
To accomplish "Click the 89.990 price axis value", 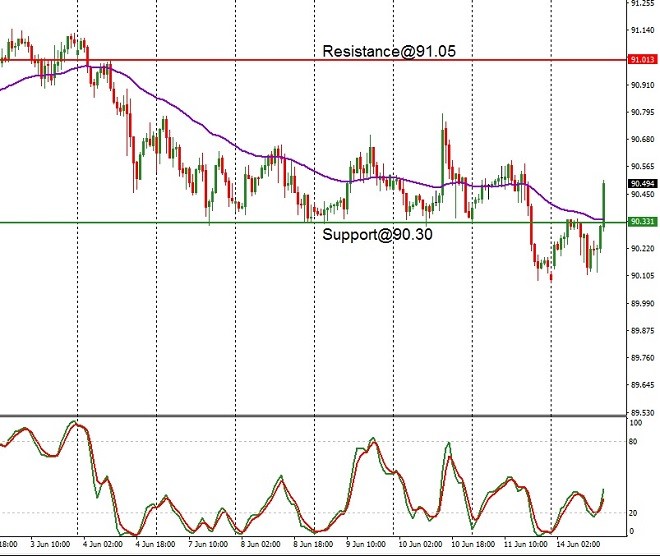I will click(642, 303).
